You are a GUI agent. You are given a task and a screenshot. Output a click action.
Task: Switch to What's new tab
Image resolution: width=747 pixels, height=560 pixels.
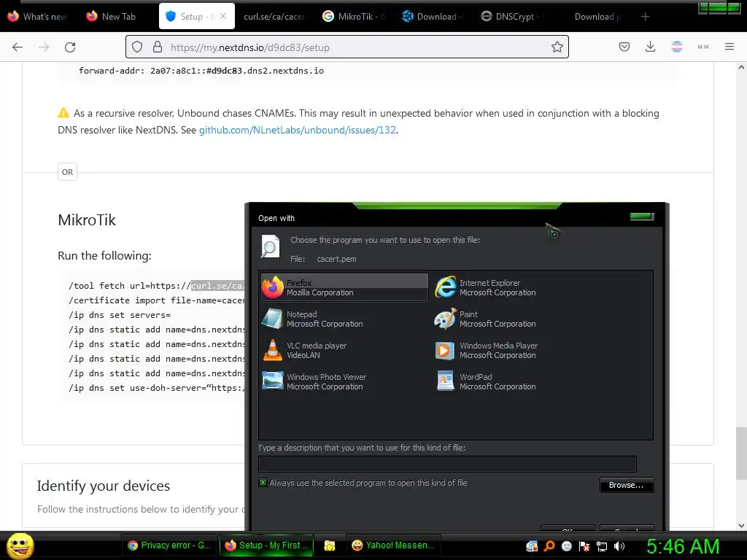(x=38, y=17)
